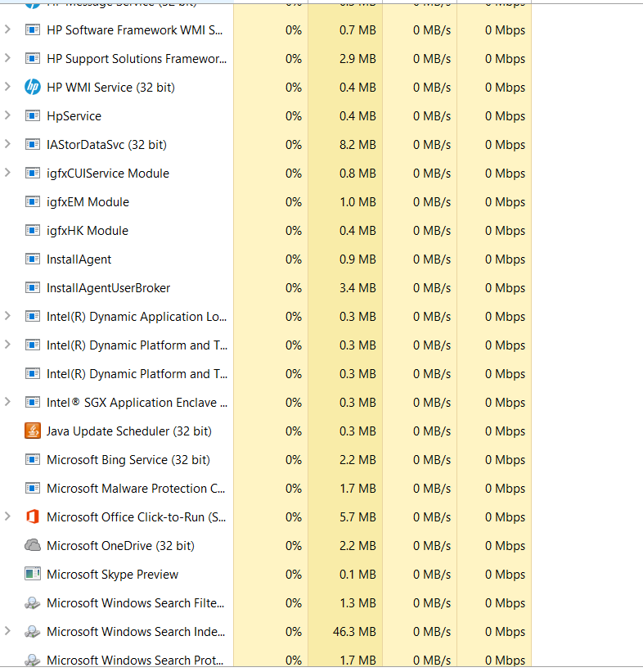Click the HP Software Framework WMI icon

pyautogui.click(x=33, y=30)
